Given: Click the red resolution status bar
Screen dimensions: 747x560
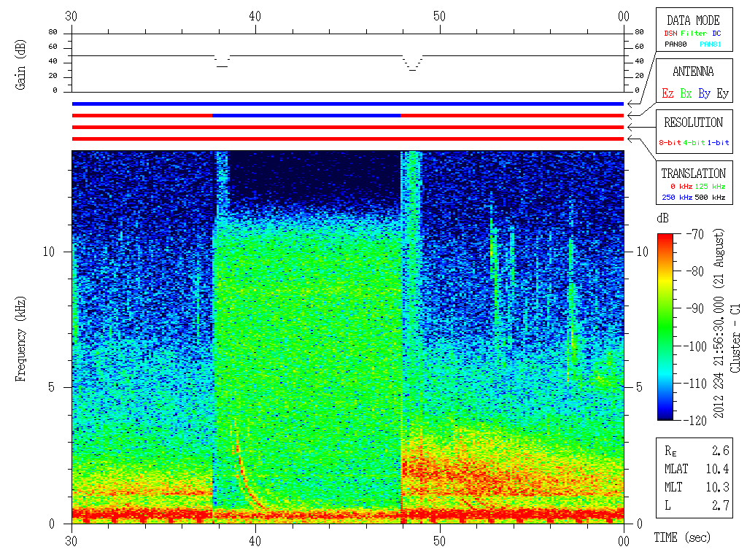Looking at the screenshot, I should tap(348, 127).
